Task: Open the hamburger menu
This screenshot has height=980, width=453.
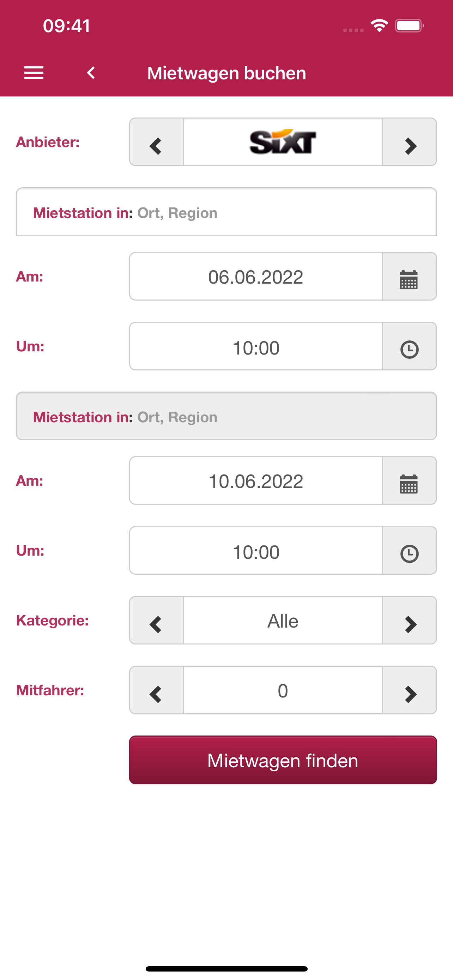Action: pos(34,73)
